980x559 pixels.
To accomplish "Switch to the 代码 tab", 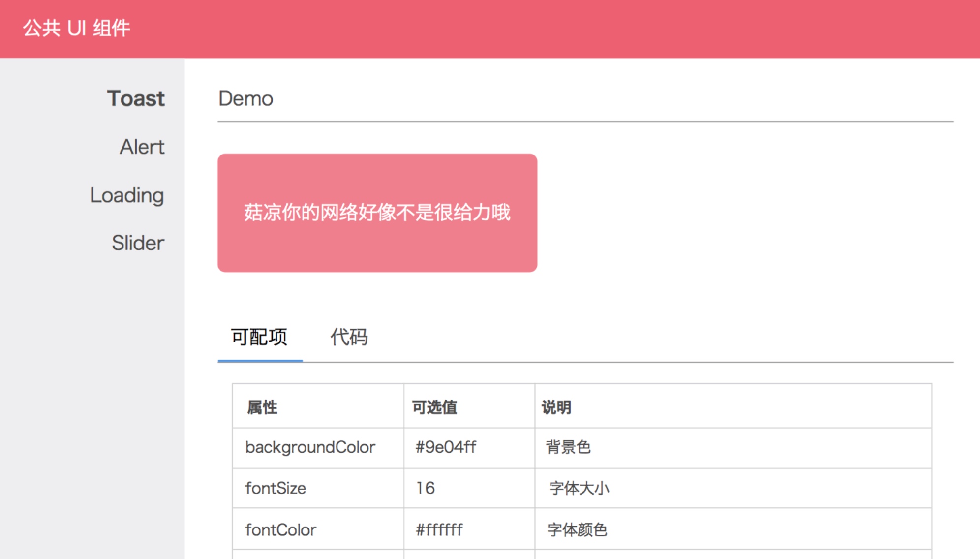I will (x=349, y=338).
